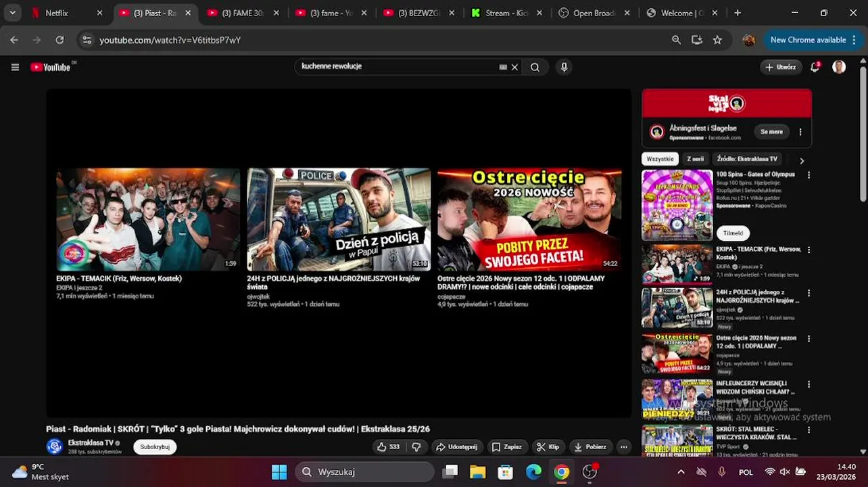The width and height of the screenshot is (868, 487).
Task: Open New Chrome available menu dots
Action: click(x=854, y=40)
